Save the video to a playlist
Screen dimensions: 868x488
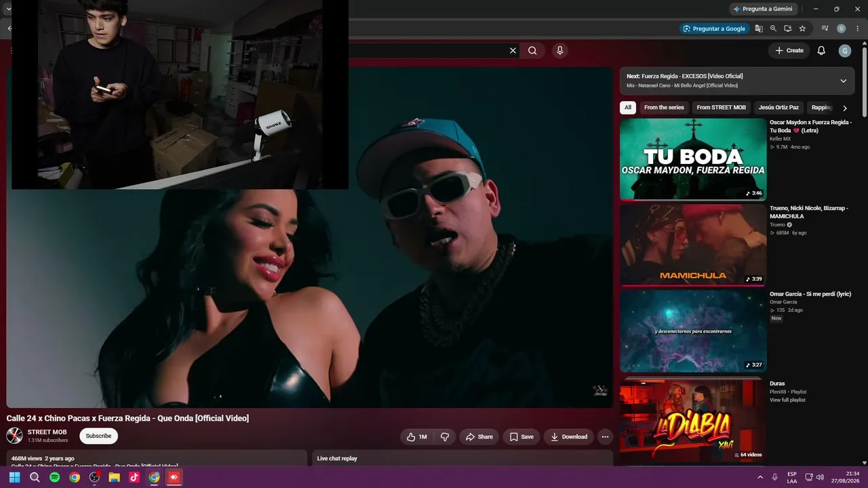tap(521, 437)
